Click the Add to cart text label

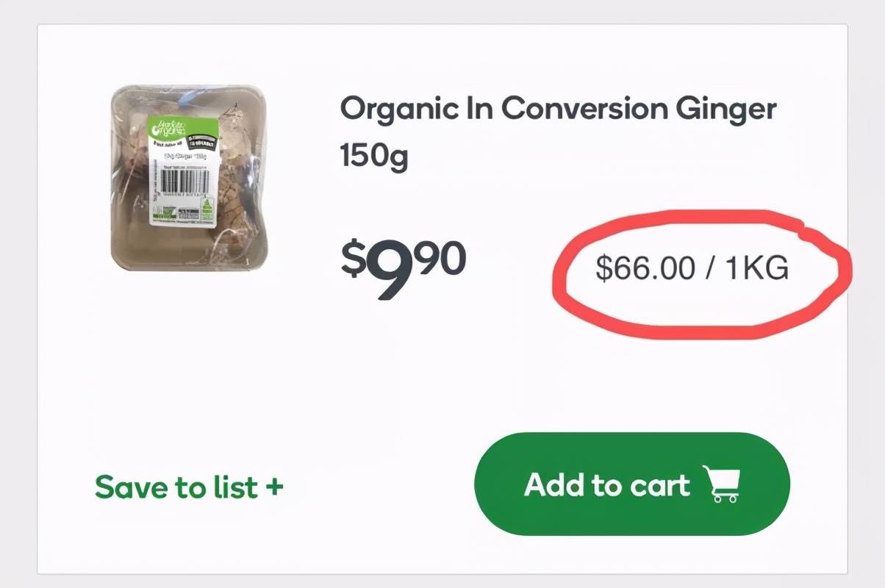[x=607, y=485]
